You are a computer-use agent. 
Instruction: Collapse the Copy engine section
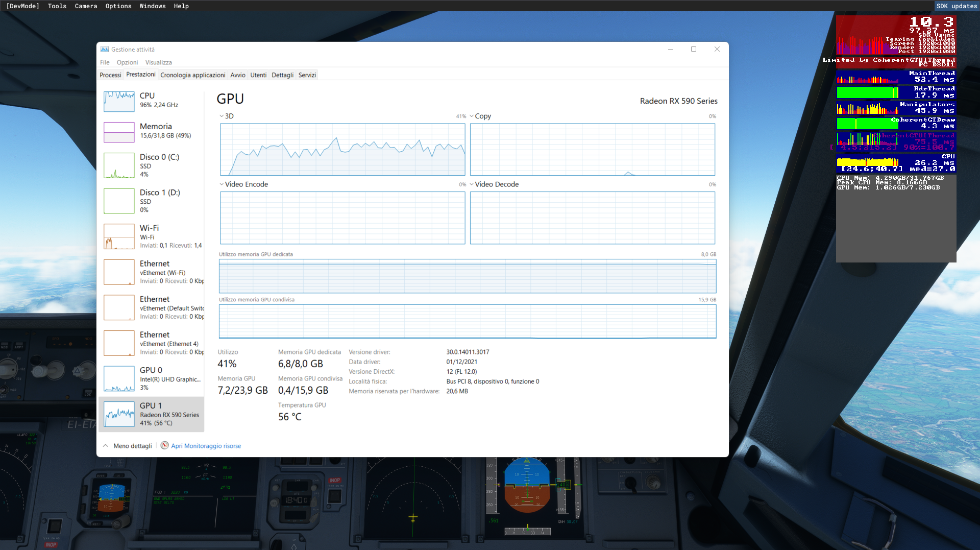tap(472, 116)
